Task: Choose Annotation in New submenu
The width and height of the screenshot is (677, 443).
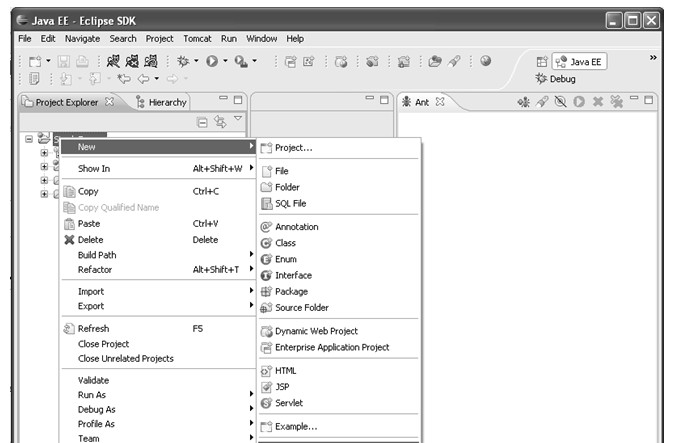Action: pyautogui.click(x=339, y=227)
